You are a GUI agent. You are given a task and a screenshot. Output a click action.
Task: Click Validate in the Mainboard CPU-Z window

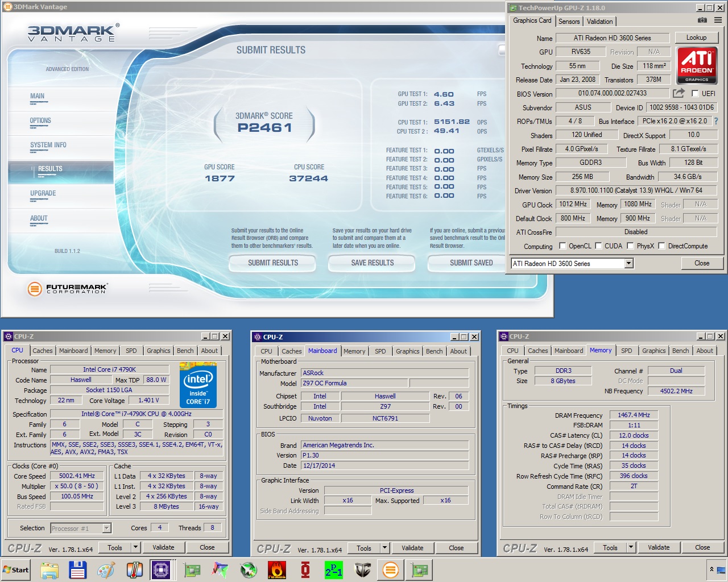[412, 548]
